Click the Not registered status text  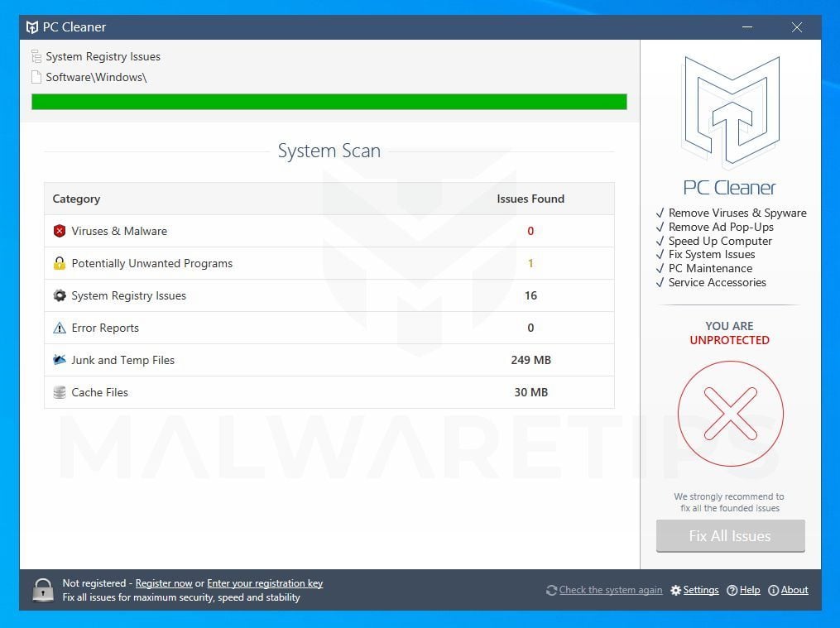coord(94,583)
